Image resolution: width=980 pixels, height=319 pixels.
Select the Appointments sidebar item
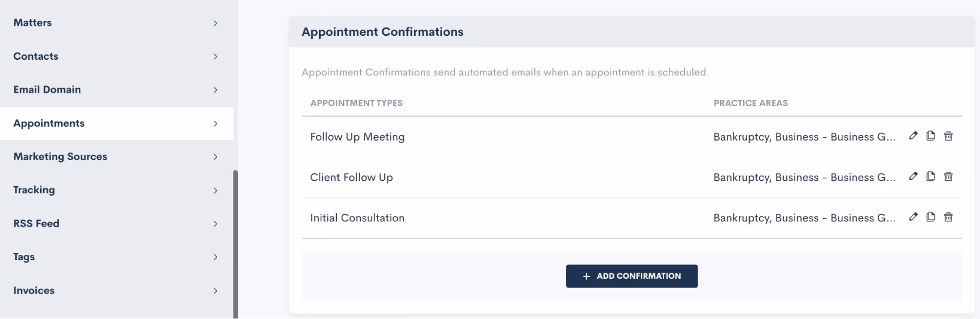(49, 123)
